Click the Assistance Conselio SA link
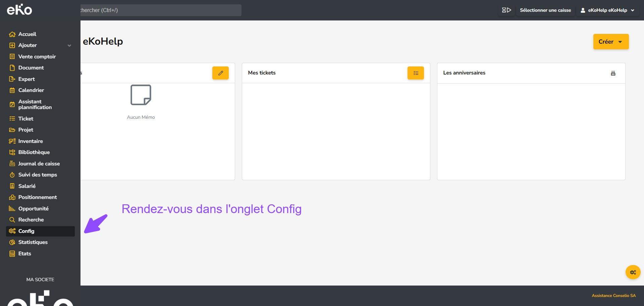 (x=613, y=296)
